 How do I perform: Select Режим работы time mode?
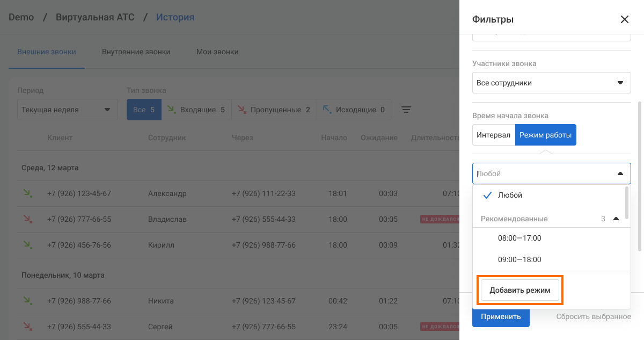[x=545, y=135]
